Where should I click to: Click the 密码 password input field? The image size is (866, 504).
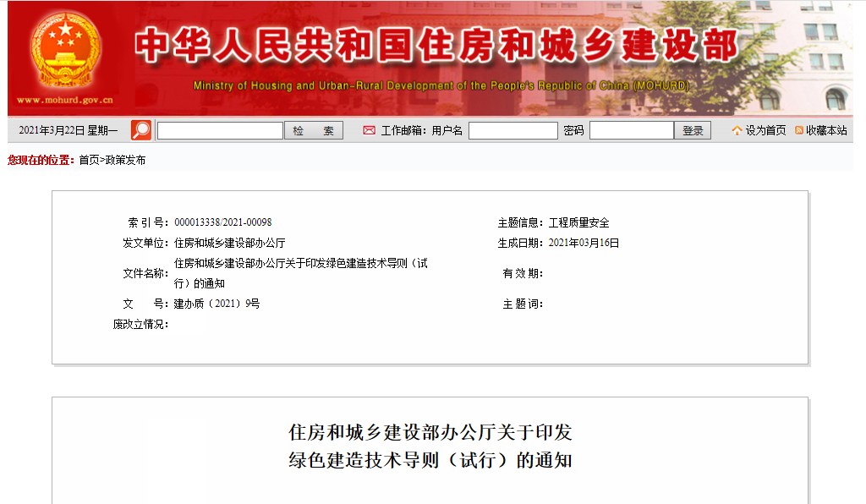click(630, 129)
